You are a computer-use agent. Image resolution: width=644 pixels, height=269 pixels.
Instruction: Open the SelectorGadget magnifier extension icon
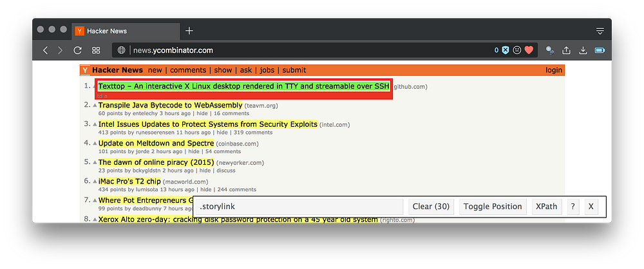tap(550, 50)
